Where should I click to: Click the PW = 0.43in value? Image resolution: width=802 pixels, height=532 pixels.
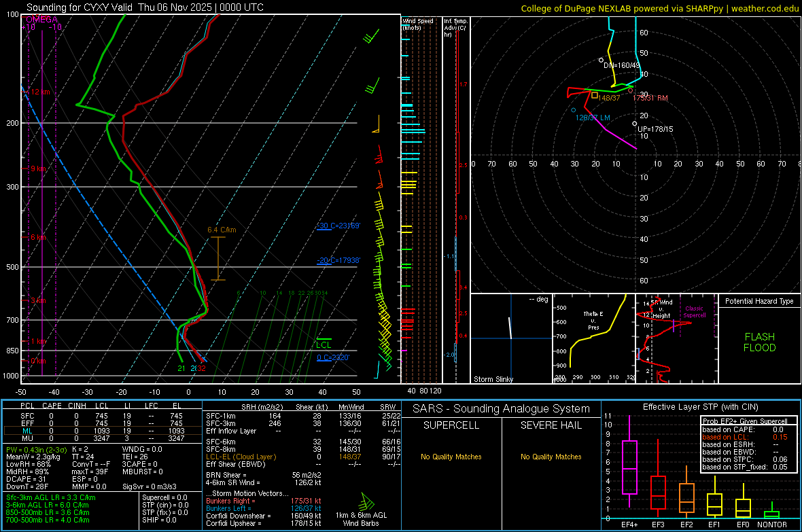[x=36, y=450]
